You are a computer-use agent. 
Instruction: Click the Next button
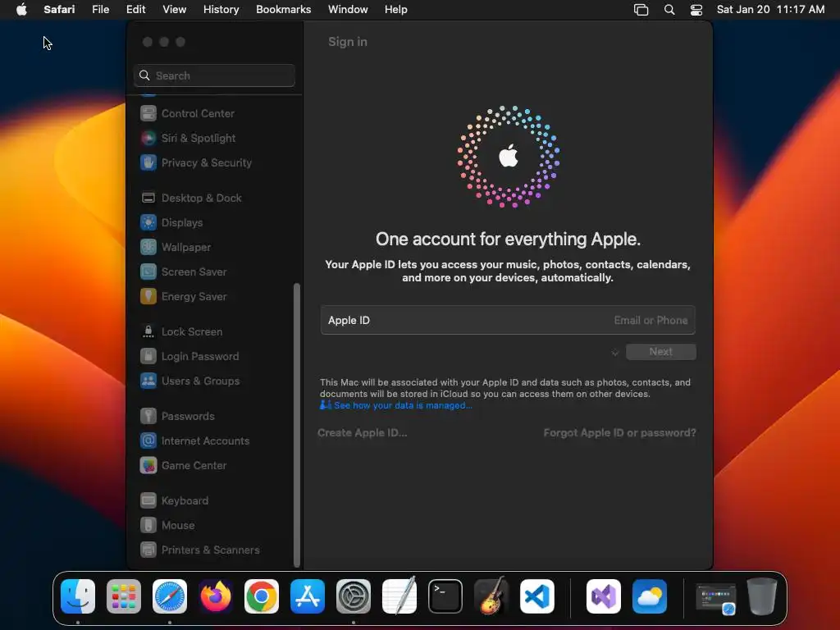(660, 351)
